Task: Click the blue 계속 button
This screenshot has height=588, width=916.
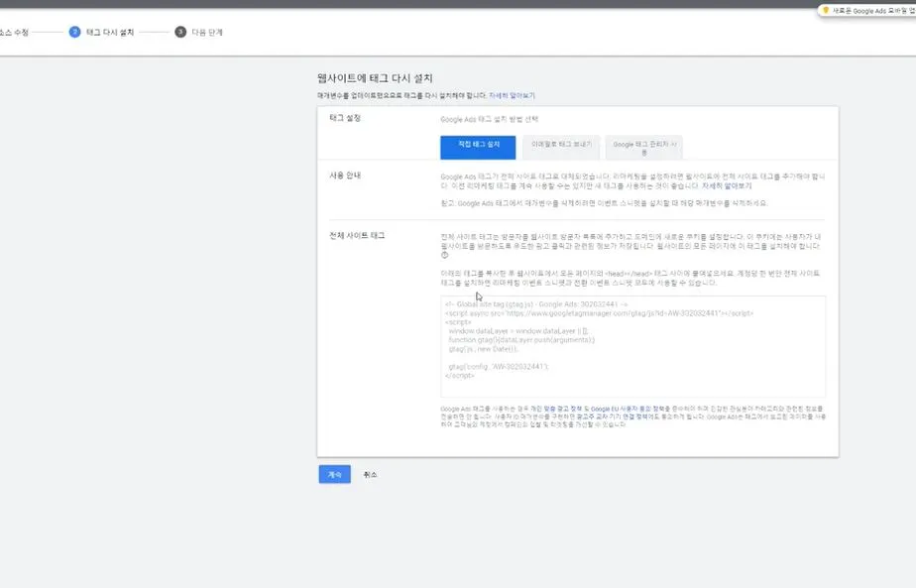Action: click(x=332, y=474)
